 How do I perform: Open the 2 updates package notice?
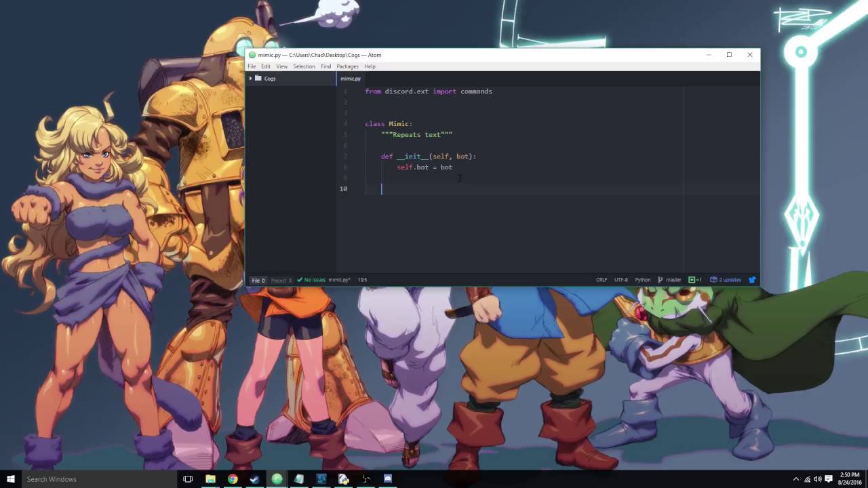(x=726, y=280)
